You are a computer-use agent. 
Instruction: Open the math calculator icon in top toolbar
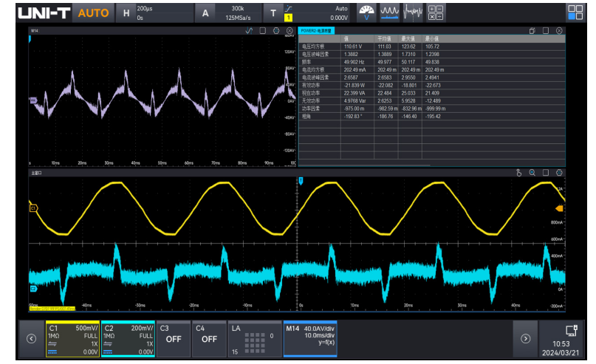tap(436, 13)
